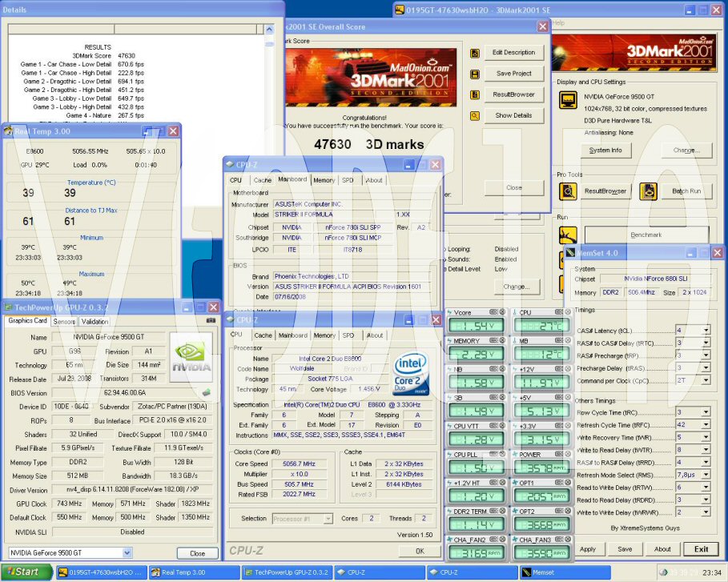The image size is (728, 582).
Task: Close the NB voltage gauge with its X icon
Action: (x=502, y=369)
